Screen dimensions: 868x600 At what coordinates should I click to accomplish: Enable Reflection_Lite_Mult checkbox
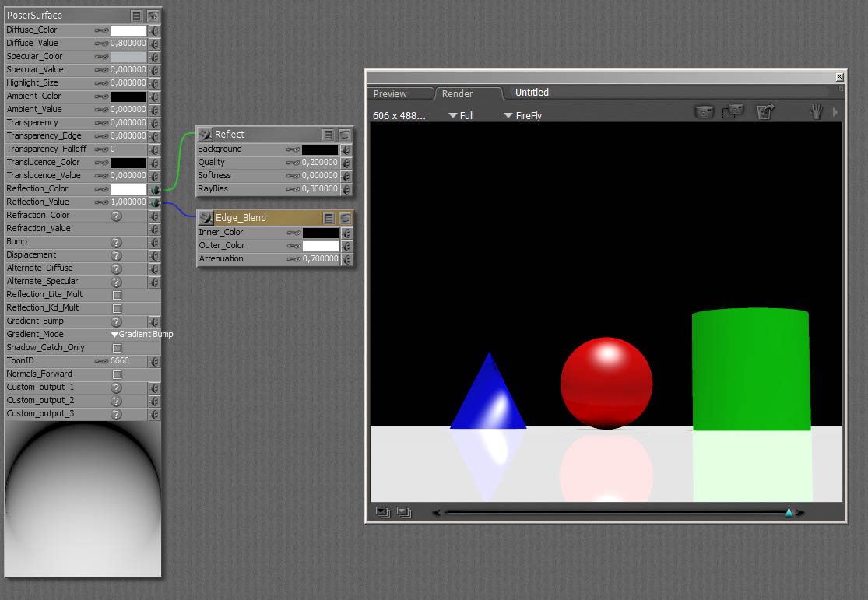(x=117, y=295)
